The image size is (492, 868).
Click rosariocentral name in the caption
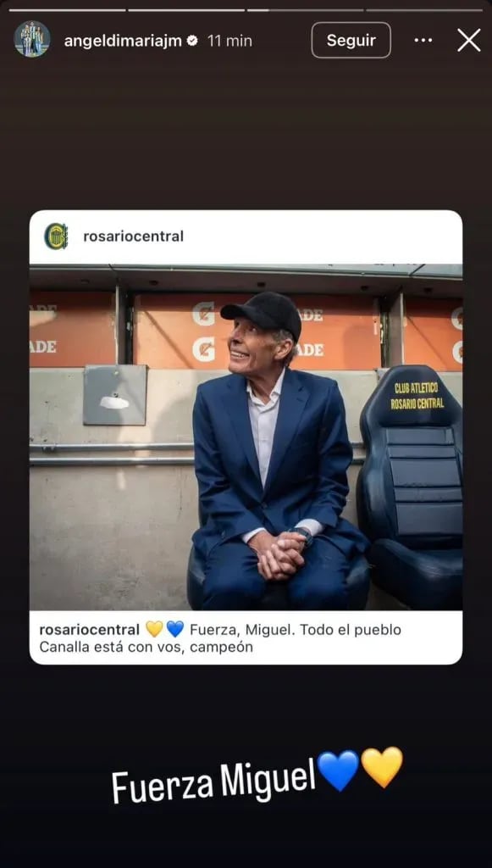point(90,630)
